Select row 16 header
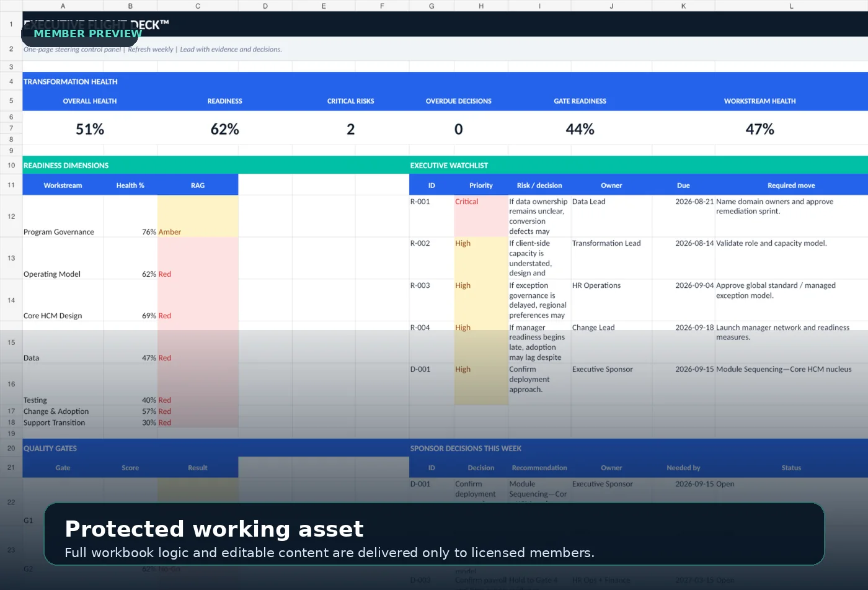 (11, 384)
